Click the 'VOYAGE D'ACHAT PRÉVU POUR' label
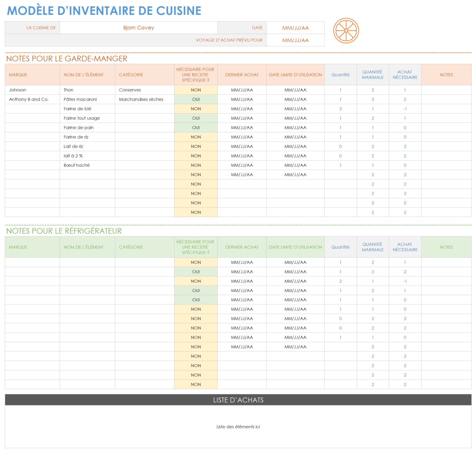The height and width of the screenshot is (450, 476). click(229, 40)
